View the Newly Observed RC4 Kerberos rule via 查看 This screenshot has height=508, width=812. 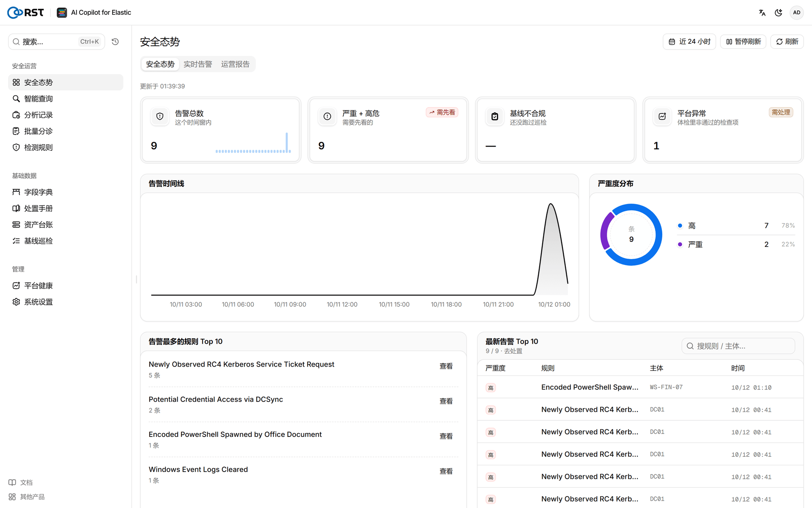click(446, 366)
